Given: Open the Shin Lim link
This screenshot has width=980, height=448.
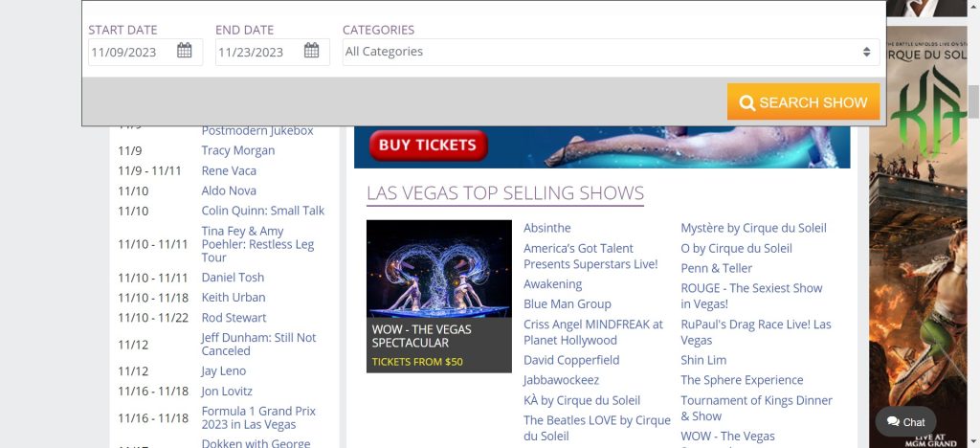Looking at the screenshot, I should [703, 361].
